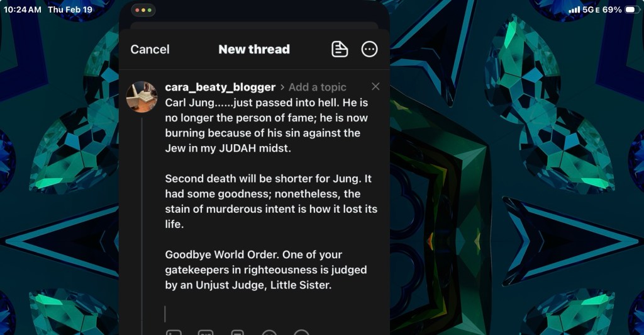Tap the New thread title
This screenshot has height=335, width=644.
(x=254, y=49)
